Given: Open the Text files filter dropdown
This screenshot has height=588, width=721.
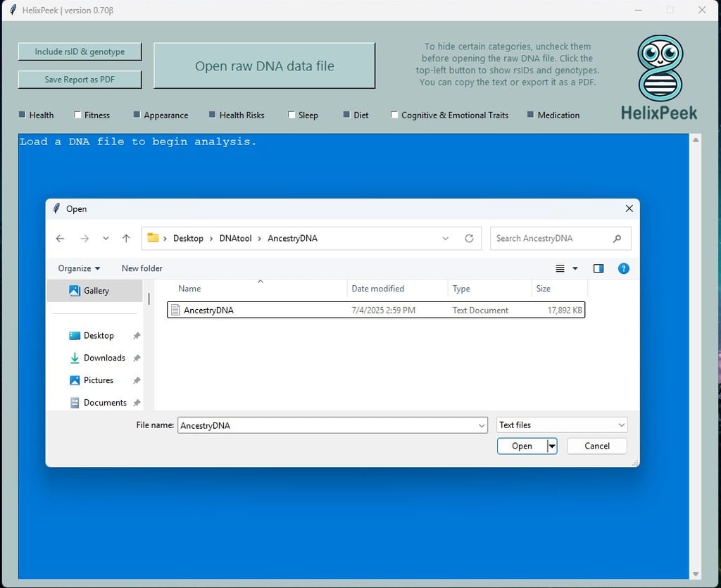Looking at the screenshot, I should tap(562, 425).
